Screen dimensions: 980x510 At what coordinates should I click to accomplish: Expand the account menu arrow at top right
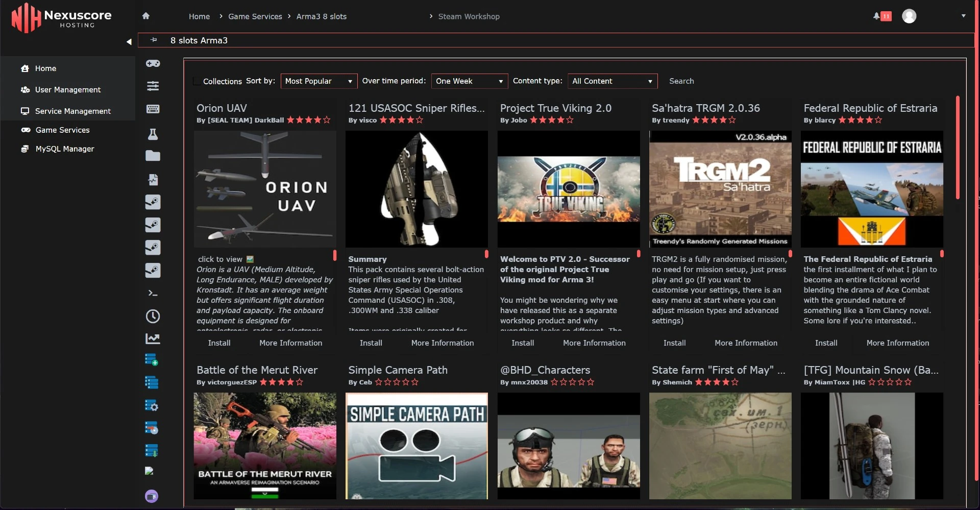coord(963,16)
